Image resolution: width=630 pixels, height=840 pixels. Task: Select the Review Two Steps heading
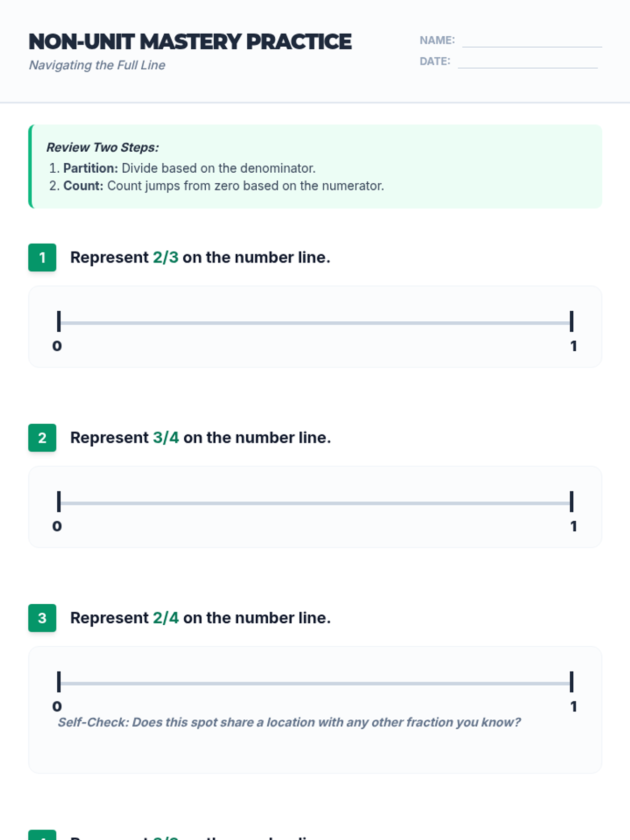102,148
